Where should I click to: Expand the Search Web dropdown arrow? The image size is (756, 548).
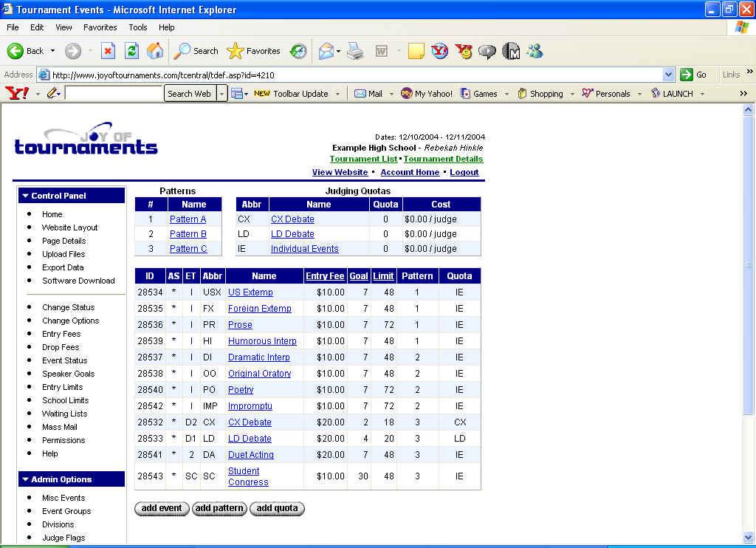[x=221, y=94]
